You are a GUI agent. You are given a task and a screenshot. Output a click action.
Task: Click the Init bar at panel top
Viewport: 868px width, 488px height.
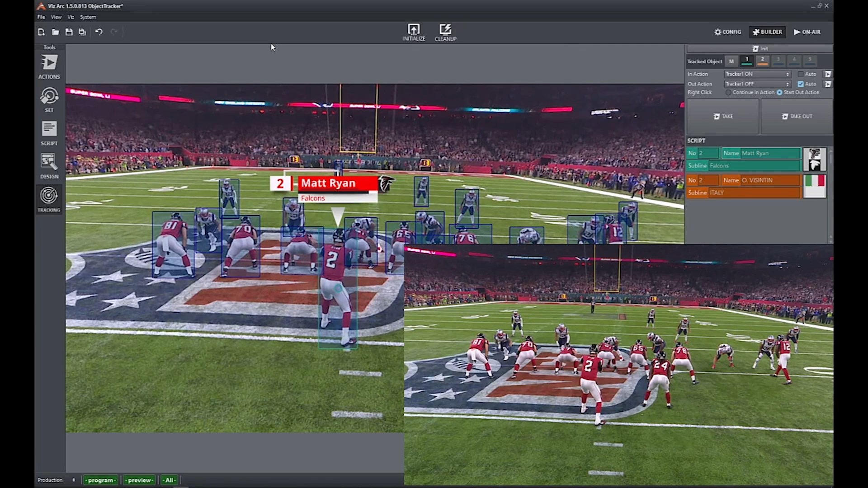tap(759, 48)
